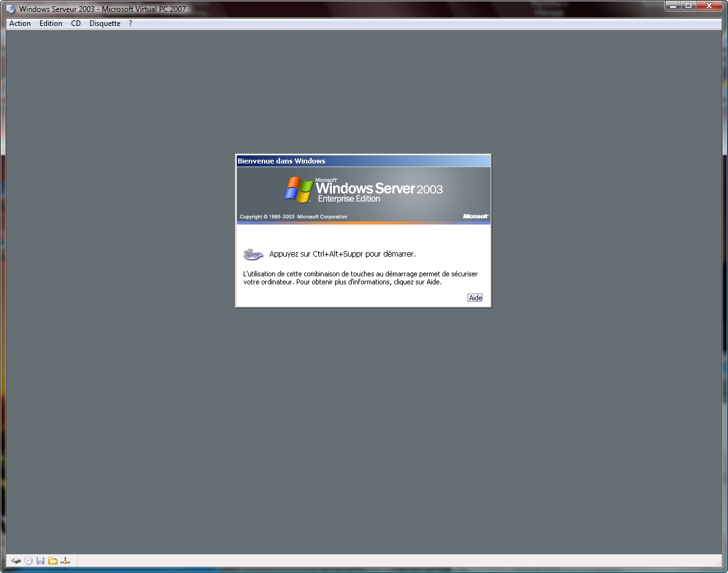728x573 pixels.
Task: Click the window resize grip in status bar
Action: tap(718, 563)
